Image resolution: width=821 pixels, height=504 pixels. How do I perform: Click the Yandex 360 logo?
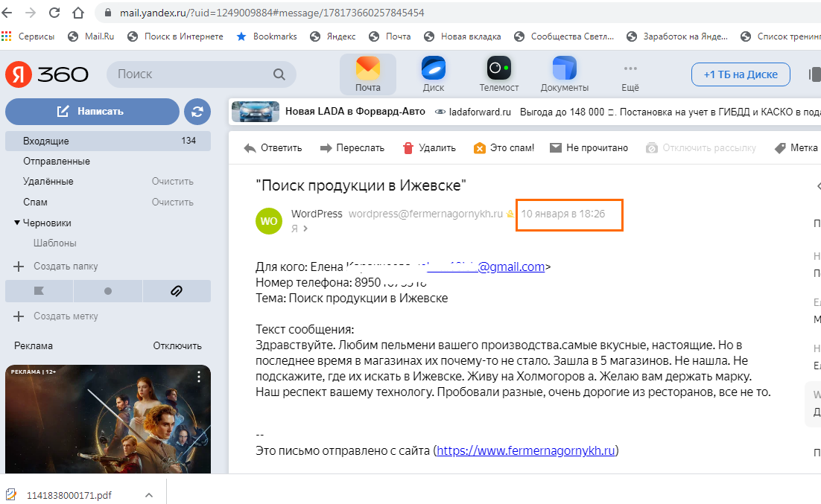pyautogui.click(x=47, y=74)
